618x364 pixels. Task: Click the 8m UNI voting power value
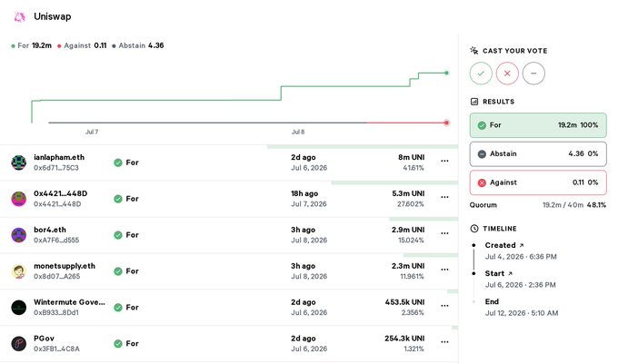pyautogui.click(x=411, y=157)
